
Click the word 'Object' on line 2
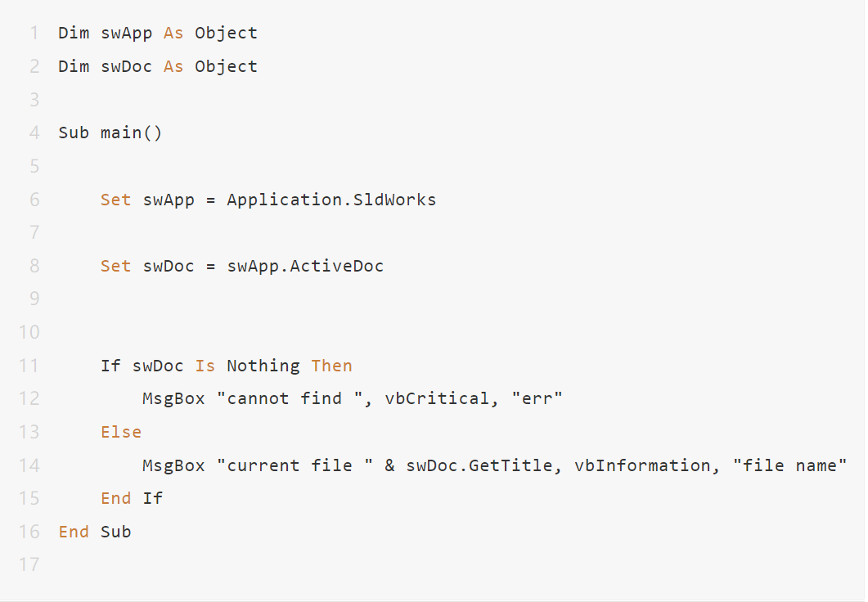[x=226, y=66]
